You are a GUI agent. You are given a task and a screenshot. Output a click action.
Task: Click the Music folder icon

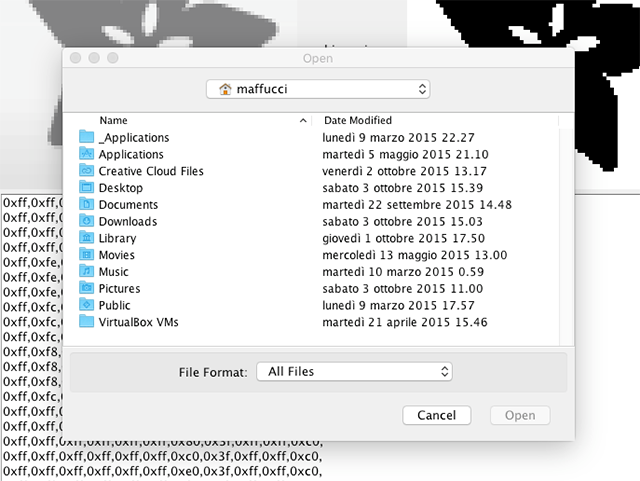pyautogui.click(x=86, y=272)
